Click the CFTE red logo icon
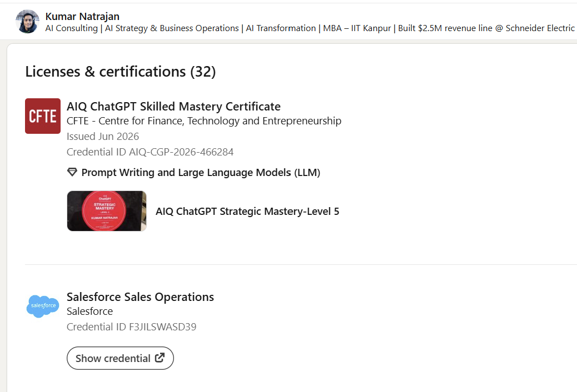 click(x=43, y=116)
